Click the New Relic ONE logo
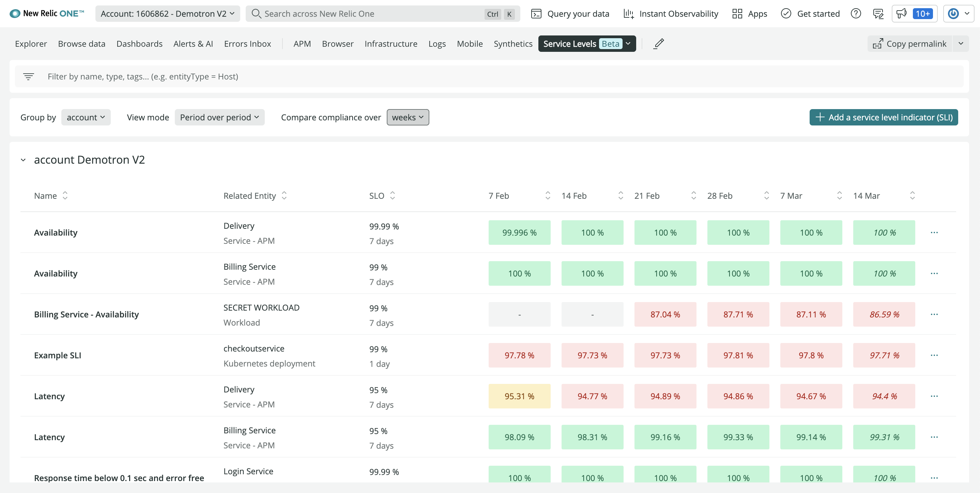Viewport: 980px width, 493px height. [46, 14]
